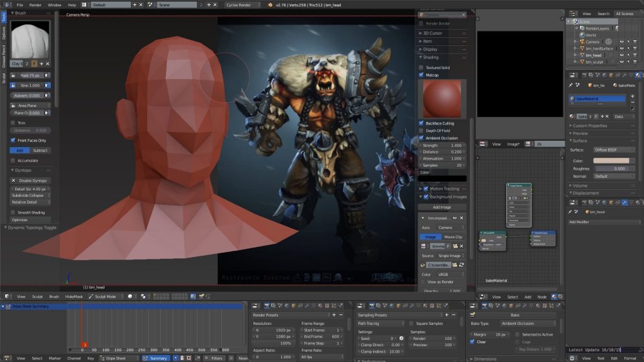
Task: Click the World icon in outliner
Action: point(582,35)
